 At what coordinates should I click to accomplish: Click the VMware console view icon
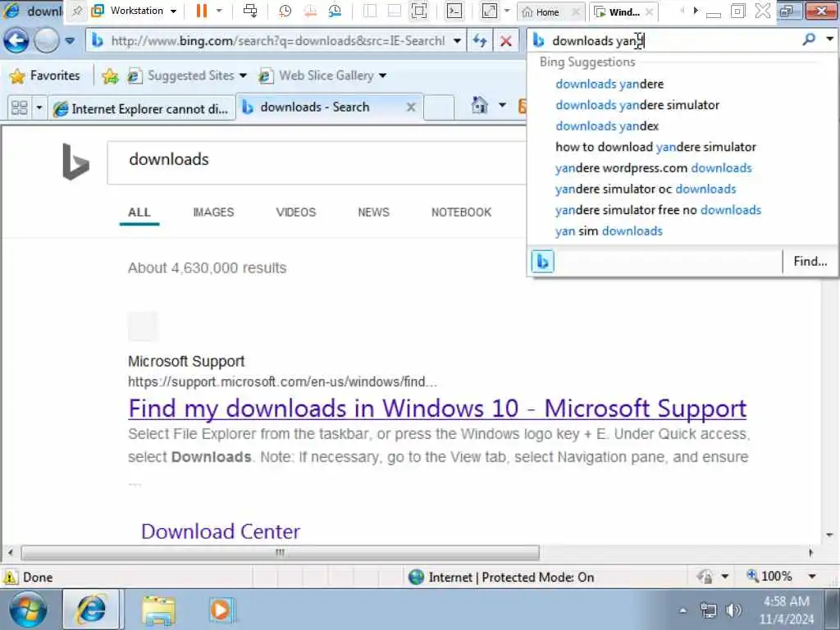point(454,11)
